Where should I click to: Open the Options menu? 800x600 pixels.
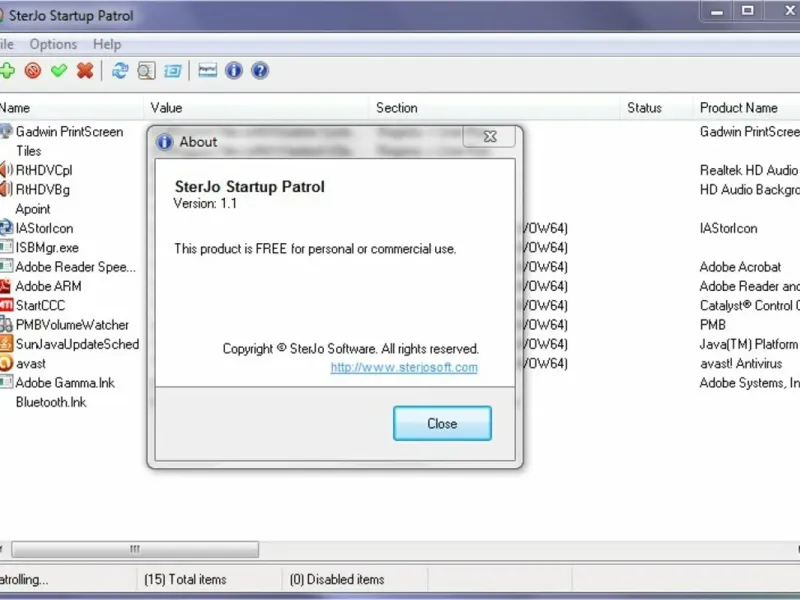[53, 44]
